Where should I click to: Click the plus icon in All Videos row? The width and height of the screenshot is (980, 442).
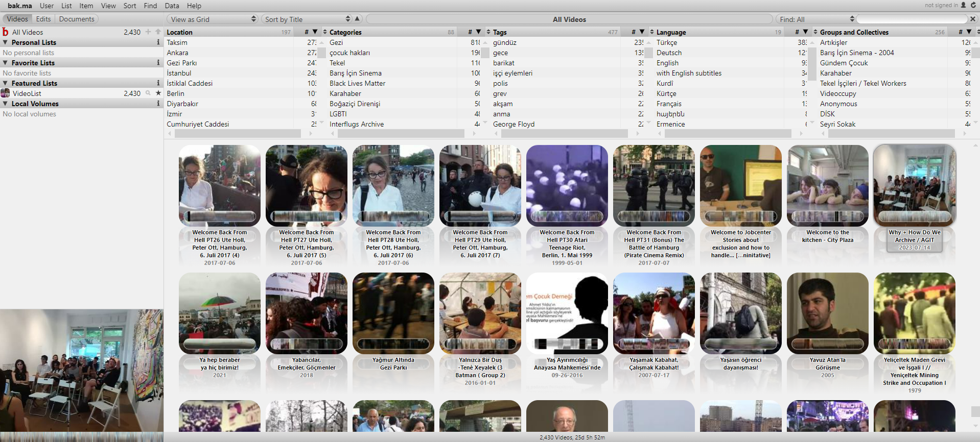coord(148,32)
